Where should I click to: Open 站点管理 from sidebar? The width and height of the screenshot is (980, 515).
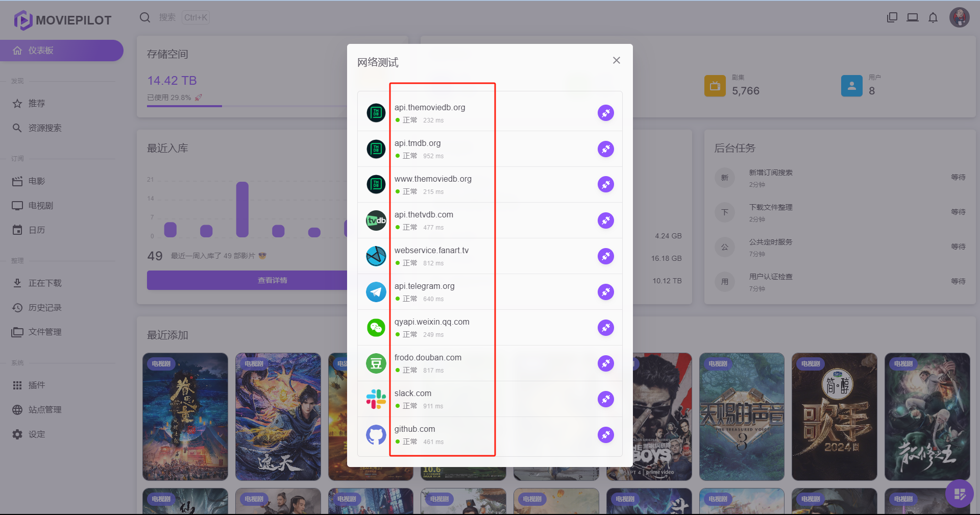click(45, 410)
